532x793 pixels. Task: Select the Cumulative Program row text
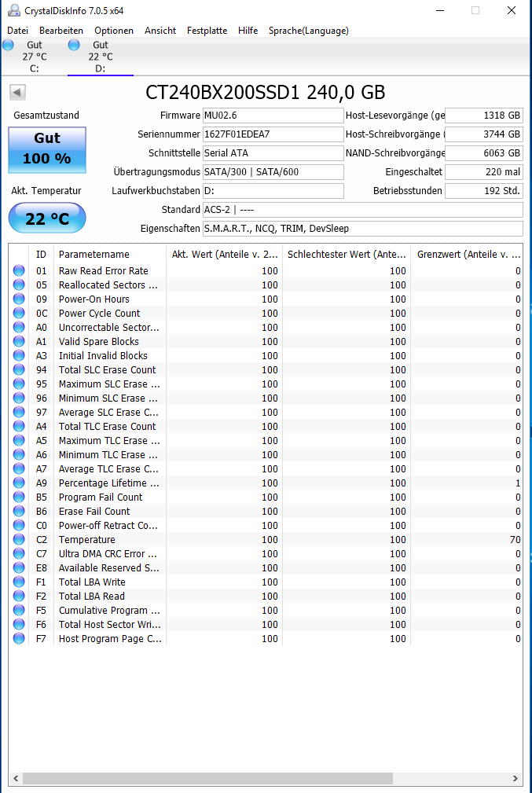click(109, 611)
